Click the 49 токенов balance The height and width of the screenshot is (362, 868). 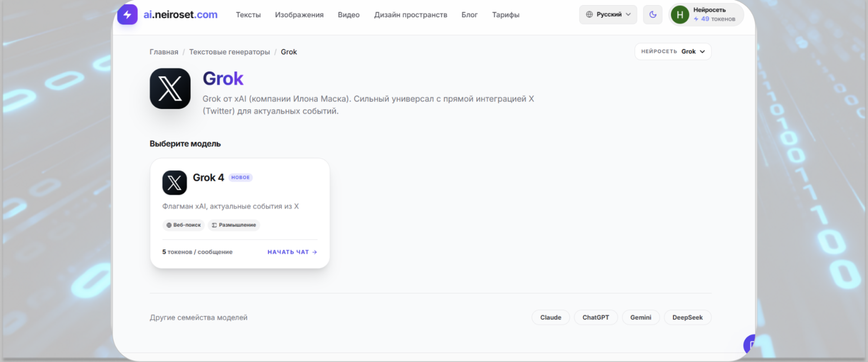714,19
